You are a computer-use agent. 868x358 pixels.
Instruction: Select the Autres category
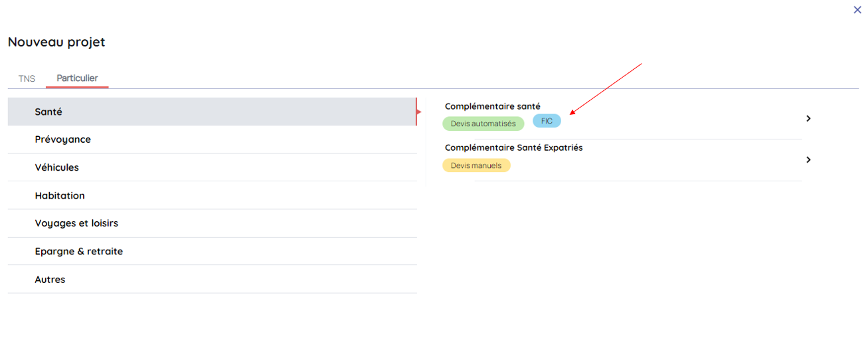coord(50,280)
